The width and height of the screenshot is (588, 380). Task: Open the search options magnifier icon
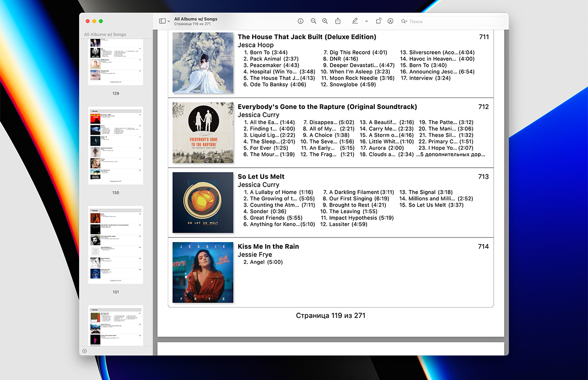pyautogui.click(x=404, y=21)
